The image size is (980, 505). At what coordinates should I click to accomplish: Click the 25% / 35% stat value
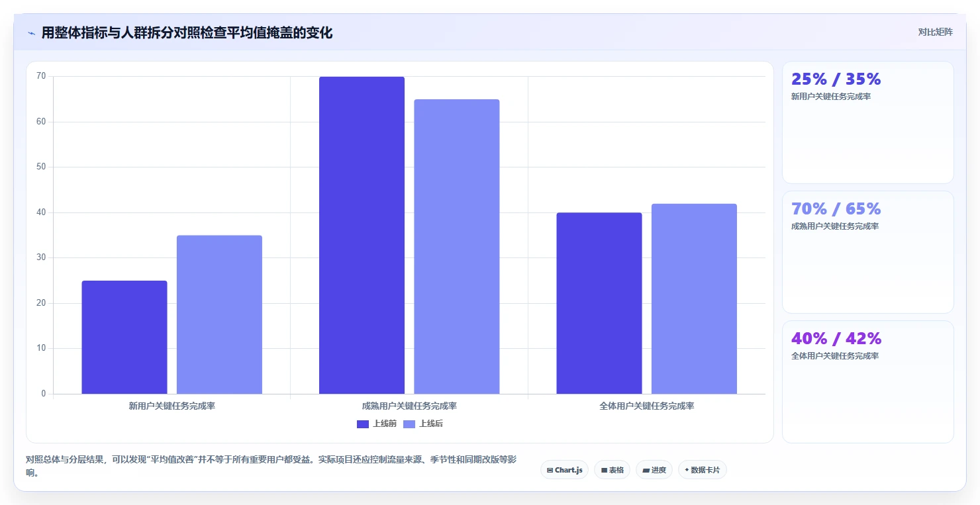point(836,79)
